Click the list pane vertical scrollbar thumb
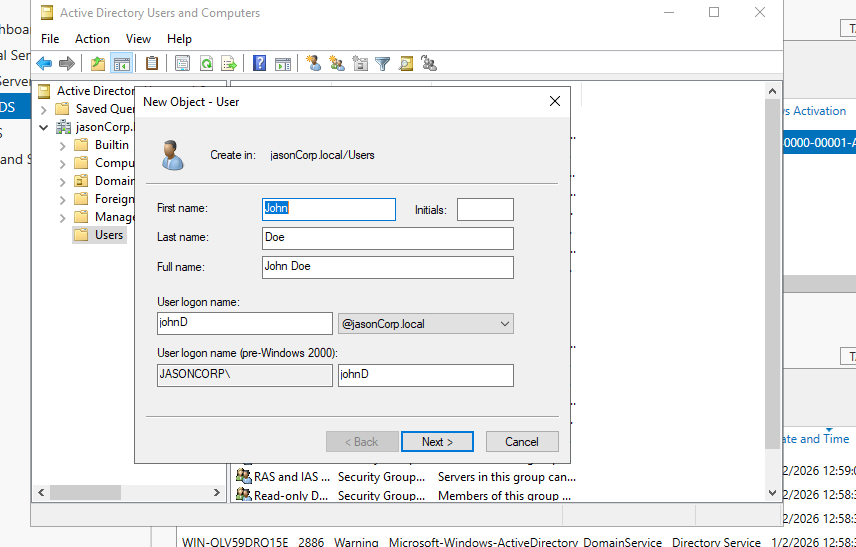 click(x=772, y=274)
